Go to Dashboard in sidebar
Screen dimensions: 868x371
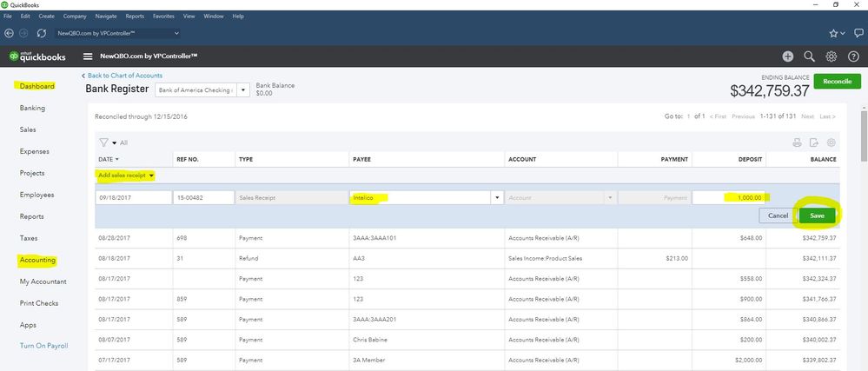[37, 86]
